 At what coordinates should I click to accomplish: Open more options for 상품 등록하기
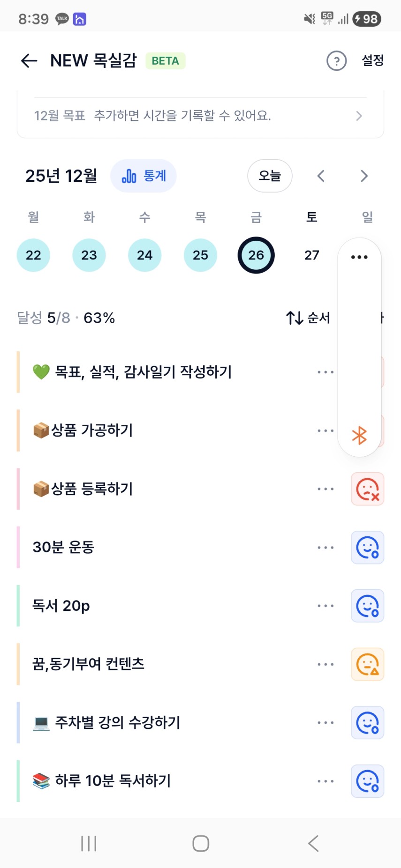point(325,489)
